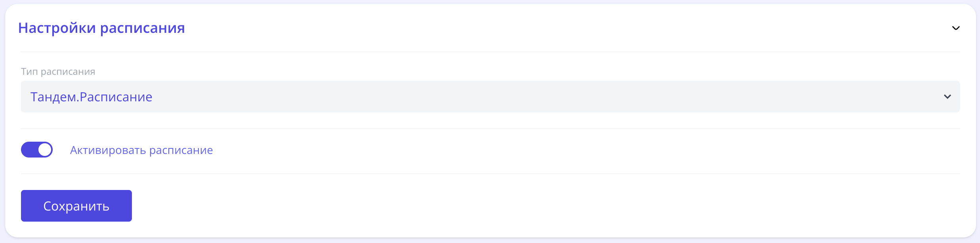Select the Тандем.Расписание text in the field
This screenshot has width=980, height=243.
click(92, 97)
